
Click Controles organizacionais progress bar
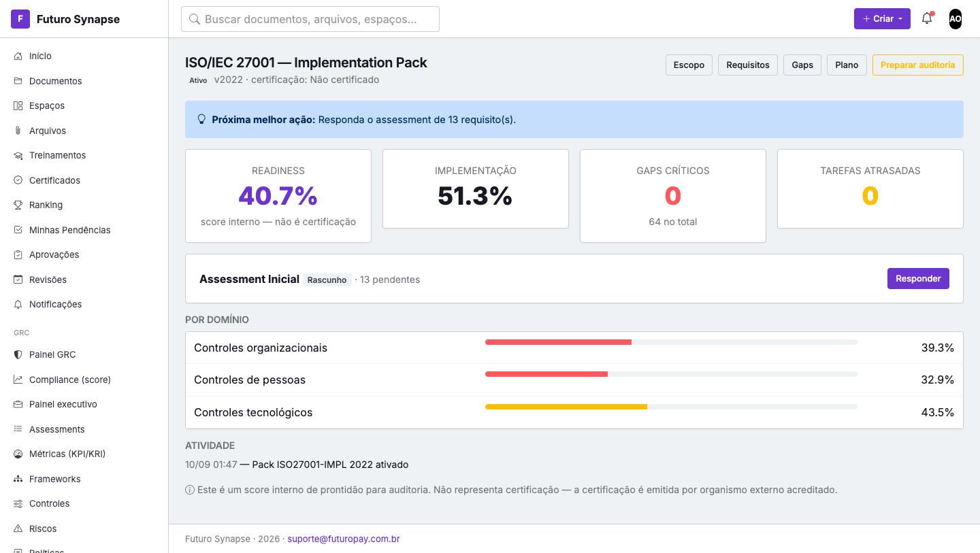tap(671, 342)
